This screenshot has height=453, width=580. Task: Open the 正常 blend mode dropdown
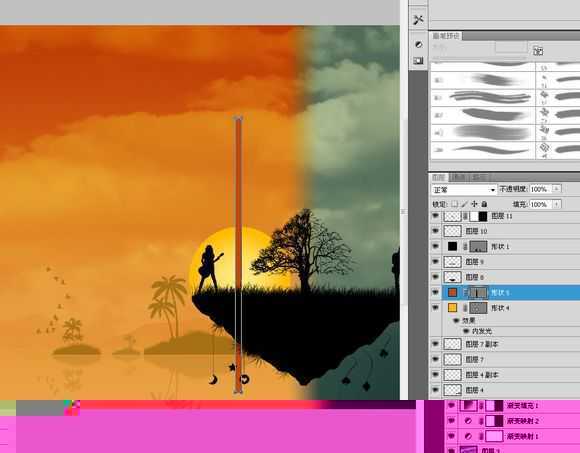[464, 190]
